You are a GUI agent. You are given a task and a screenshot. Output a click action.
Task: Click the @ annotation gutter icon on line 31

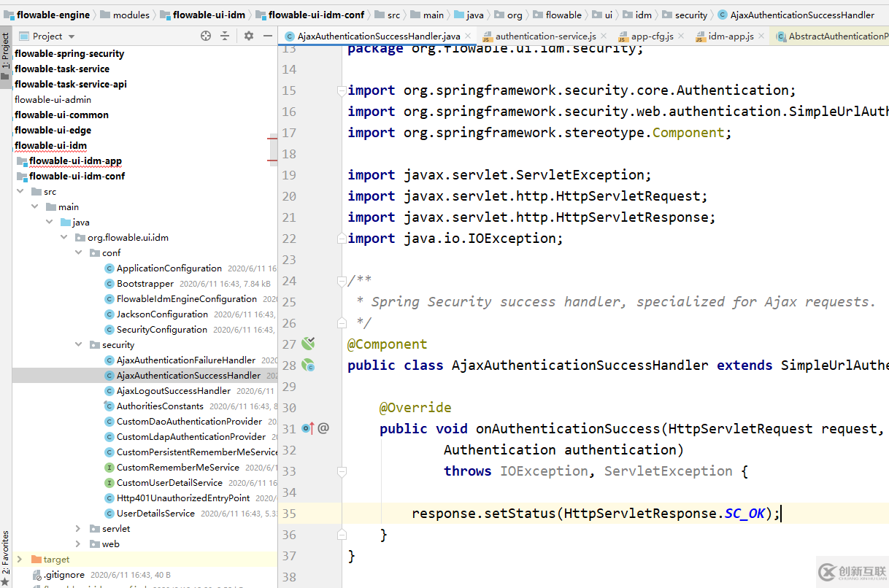323,428
